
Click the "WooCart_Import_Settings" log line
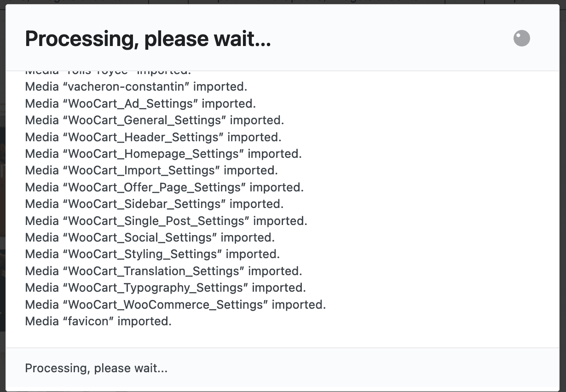(x=151, y=171)
